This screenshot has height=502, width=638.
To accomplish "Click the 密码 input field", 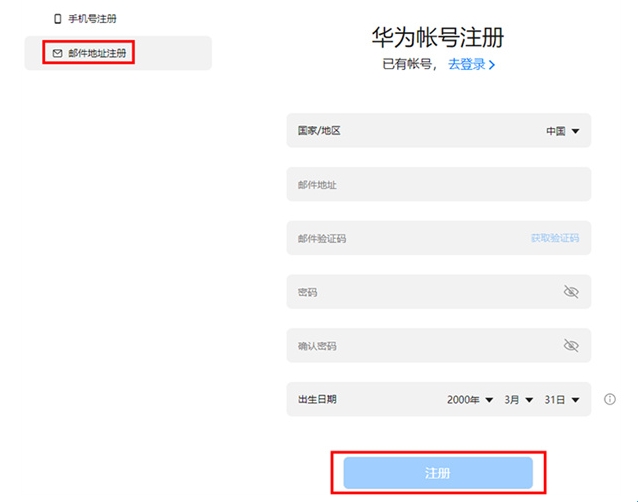I will 420,293.
